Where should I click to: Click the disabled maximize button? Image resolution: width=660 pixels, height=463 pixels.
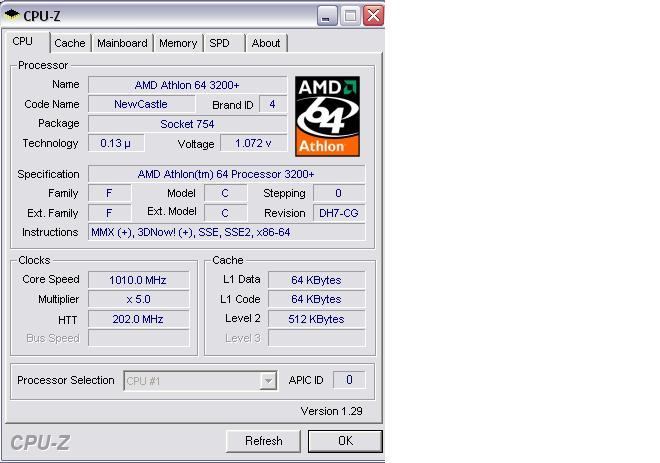350,16
